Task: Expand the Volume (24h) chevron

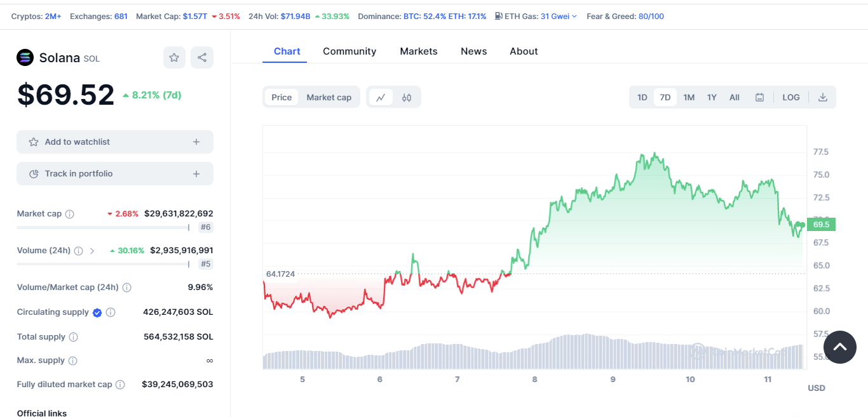Action: [x=92, y=251]
